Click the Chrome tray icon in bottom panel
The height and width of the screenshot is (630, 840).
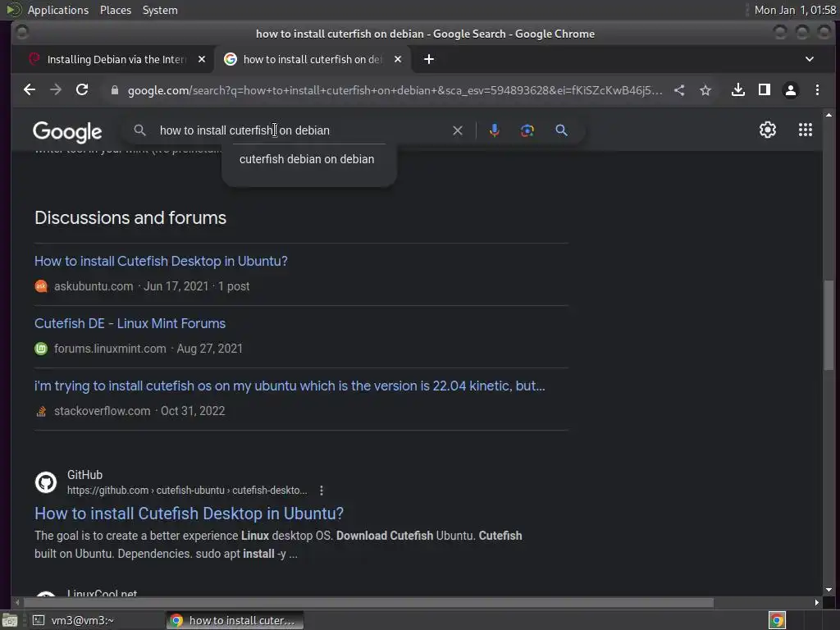pyautogui.click(x=777, y=620)
